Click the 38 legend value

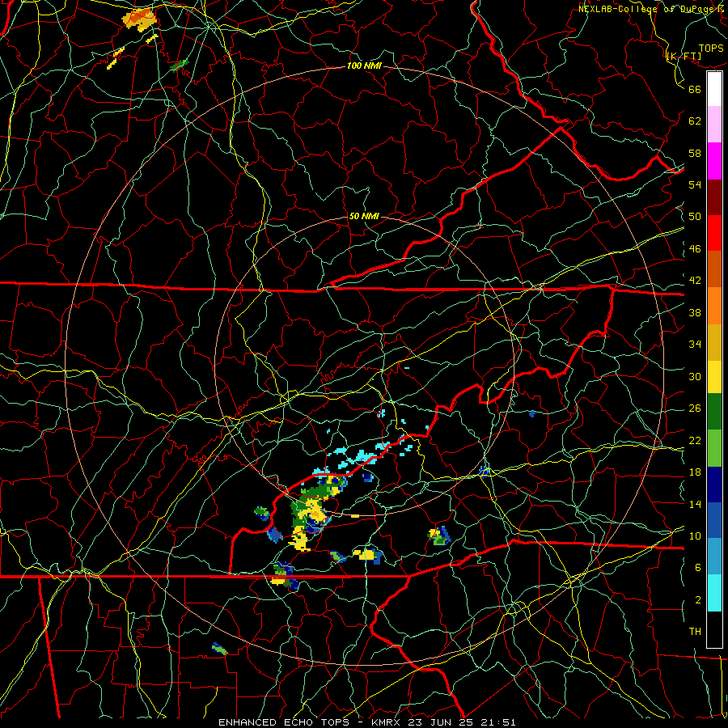(695, 312)
